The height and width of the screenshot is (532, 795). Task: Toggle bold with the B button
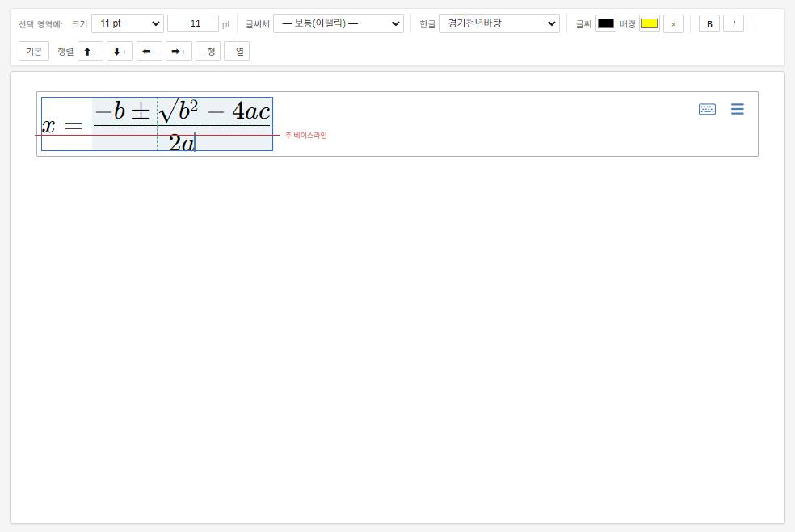pos(709,23)
